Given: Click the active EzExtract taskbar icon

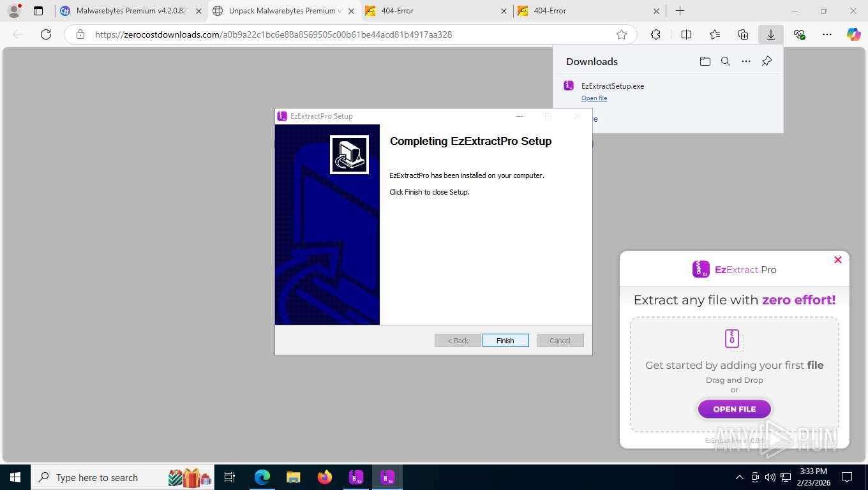Looking at the screenshot, I should 387,477.
